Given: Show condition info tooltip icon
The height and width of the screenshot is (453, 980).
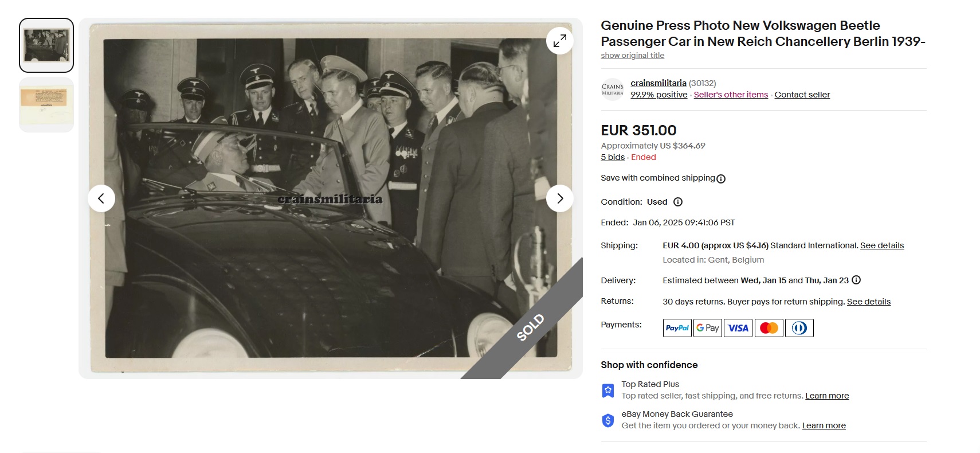Looking at the screenshot, I should (678, 202).
